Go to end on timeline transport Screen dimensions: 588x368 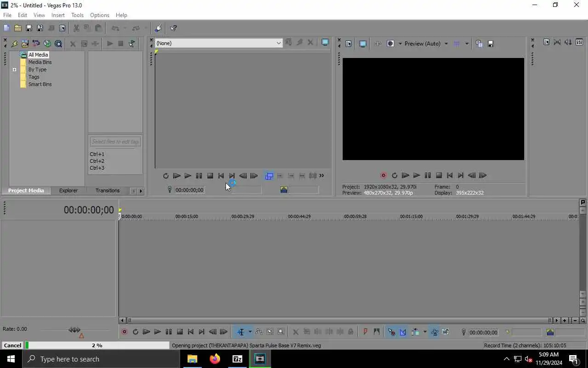pyautogui.click(x=201, y=332)
